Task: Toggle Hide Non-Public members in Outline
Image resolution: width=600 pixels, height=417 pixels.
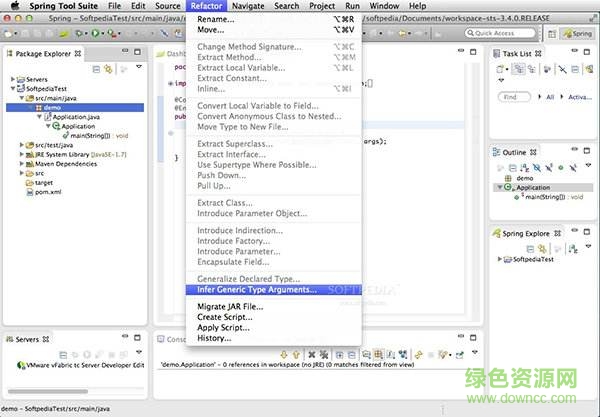Action: [x=561, y=168]
